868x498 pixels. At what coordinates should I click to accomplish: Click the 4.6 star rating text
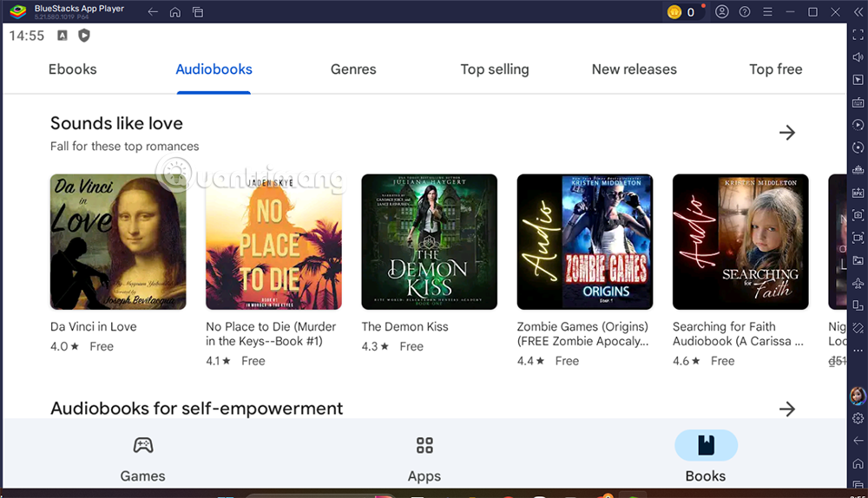[687, 361]
